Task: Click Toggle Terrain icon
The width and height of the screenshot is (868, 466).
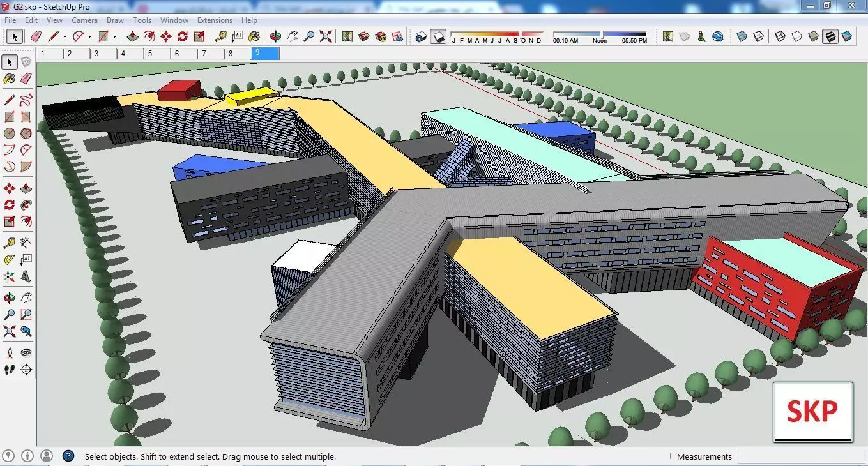Action: [685, 36]
